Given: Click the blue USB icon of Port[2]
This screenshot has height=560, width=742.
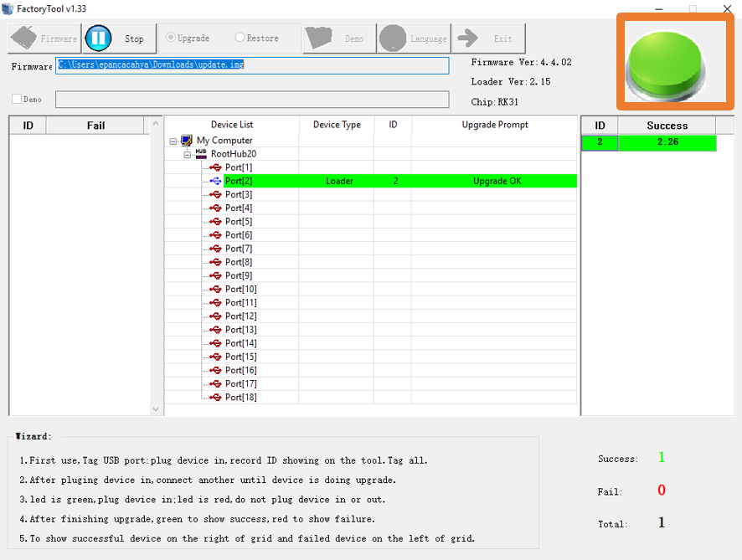Looking at the screenshot, I should (215, 181).
